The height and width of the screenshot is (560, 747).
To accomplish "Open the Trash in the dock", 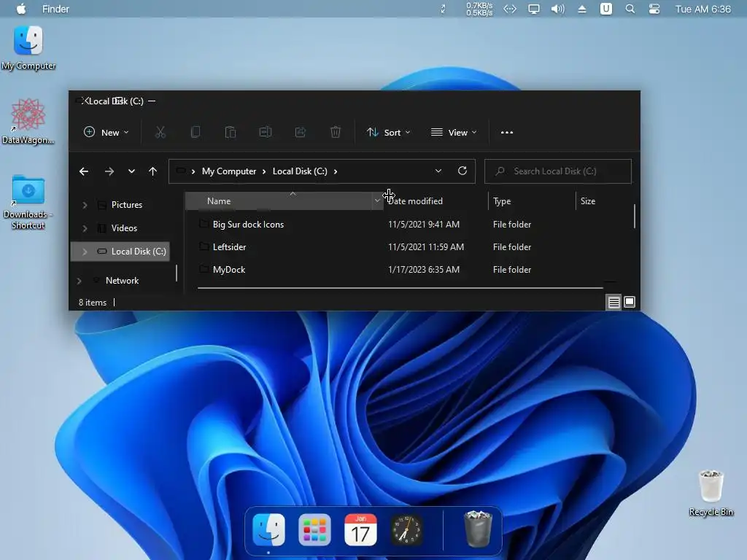I will [477, 529].
